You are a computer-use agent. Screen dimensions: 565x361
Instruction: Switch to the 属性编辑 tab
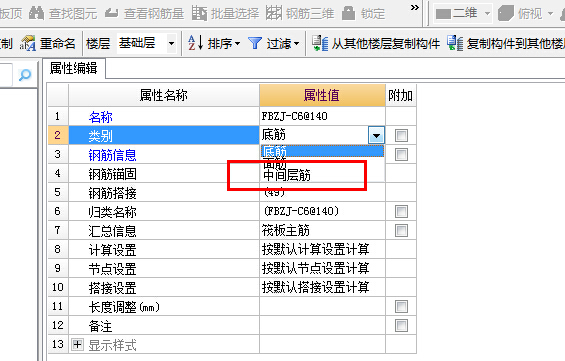coord(74,68)
